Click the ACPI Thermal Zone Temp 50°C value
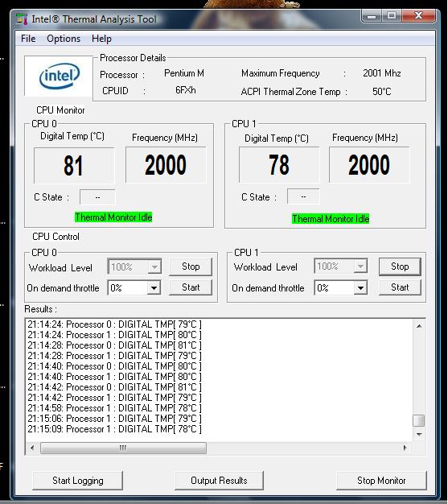Screen dimensions: 448x504 point(382,92)
